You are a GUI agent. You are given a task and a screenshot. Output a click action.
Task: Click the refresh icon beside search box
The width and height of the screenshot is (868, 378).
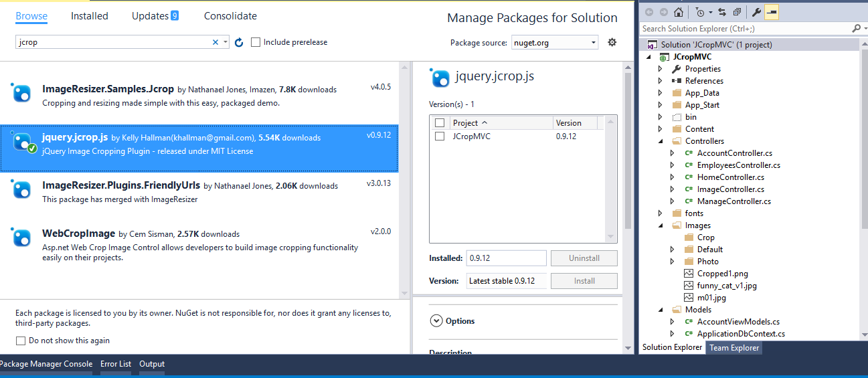[x=239, y=42]
